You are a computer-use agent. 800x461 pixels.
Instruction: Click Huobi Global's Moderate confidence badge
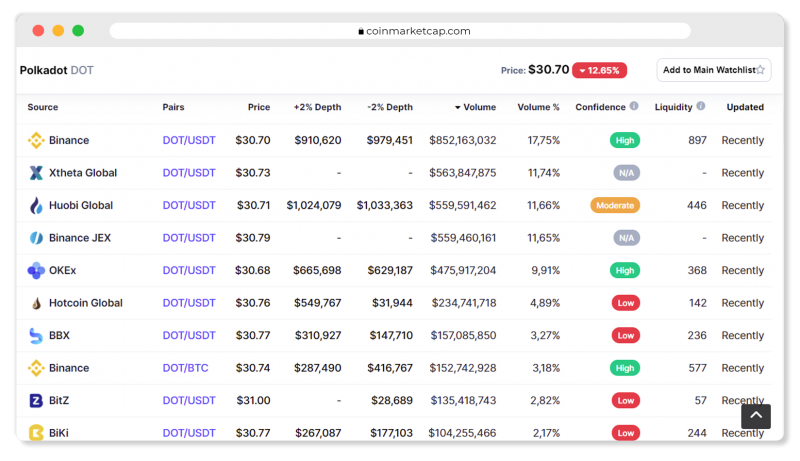point(615,206)
